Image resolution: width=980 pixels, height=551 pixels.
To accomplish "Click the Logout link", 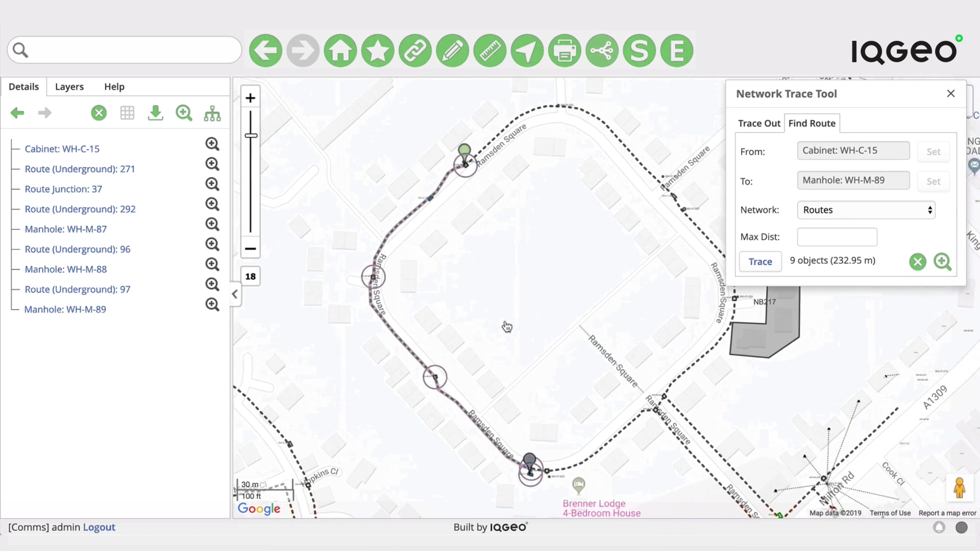I will [x=99, y=527].
